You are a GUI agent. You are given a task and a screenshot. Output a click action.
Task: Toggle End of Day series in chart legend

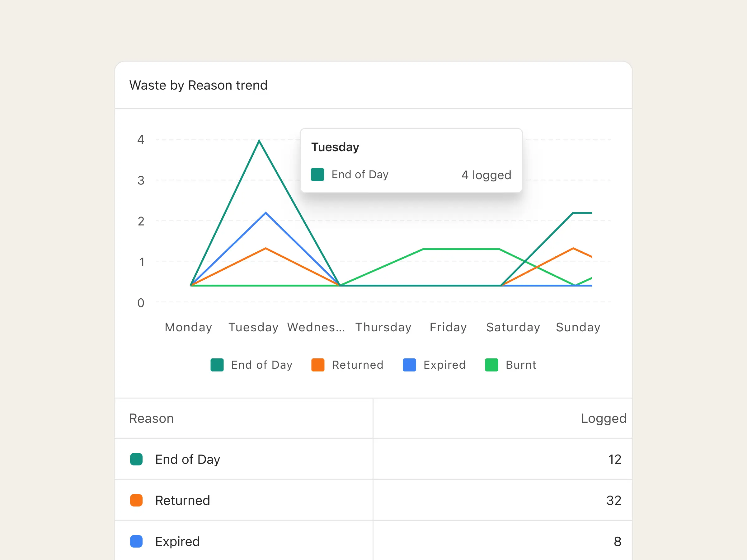coord(261,365)
